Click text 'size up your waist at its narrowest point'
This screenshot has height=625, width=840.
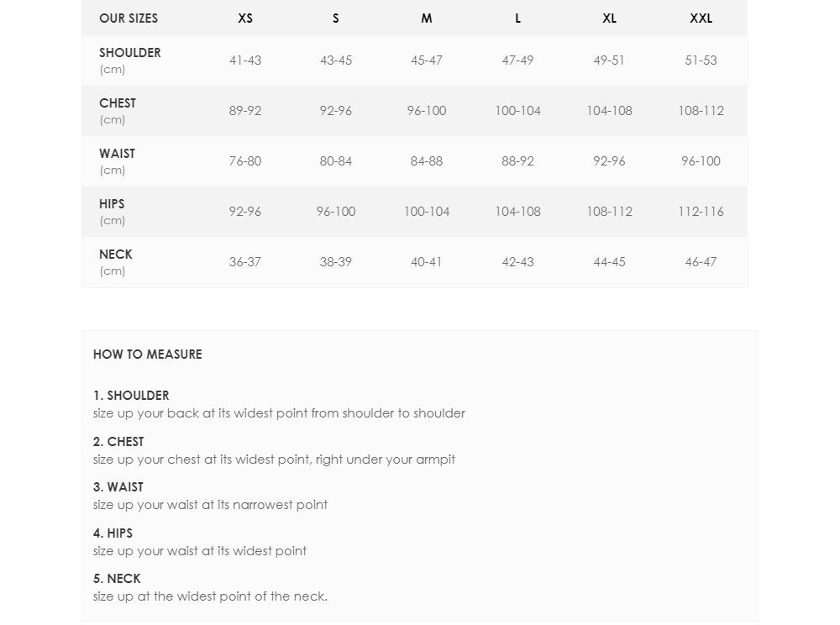(210, 505)
